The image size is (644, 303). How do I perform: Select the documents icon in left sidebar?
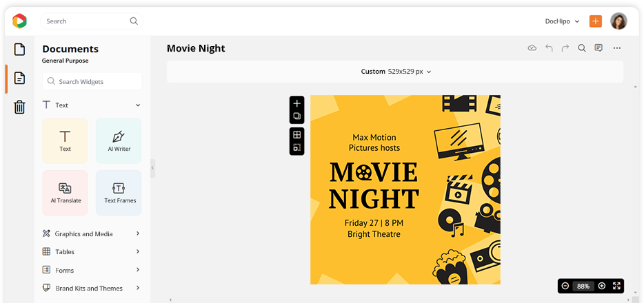(19, 78)
